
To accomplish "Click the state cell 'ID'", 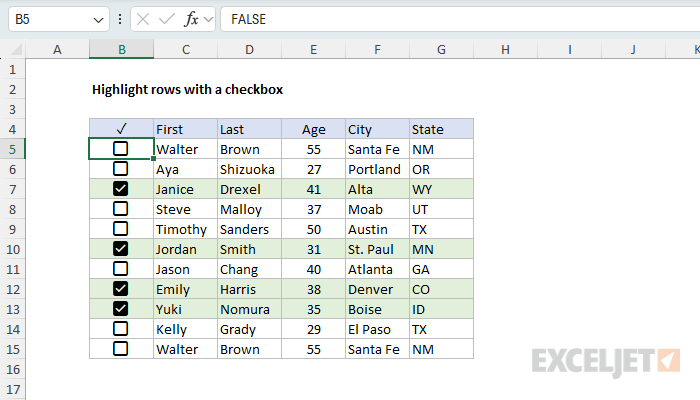I will (442, 309).
